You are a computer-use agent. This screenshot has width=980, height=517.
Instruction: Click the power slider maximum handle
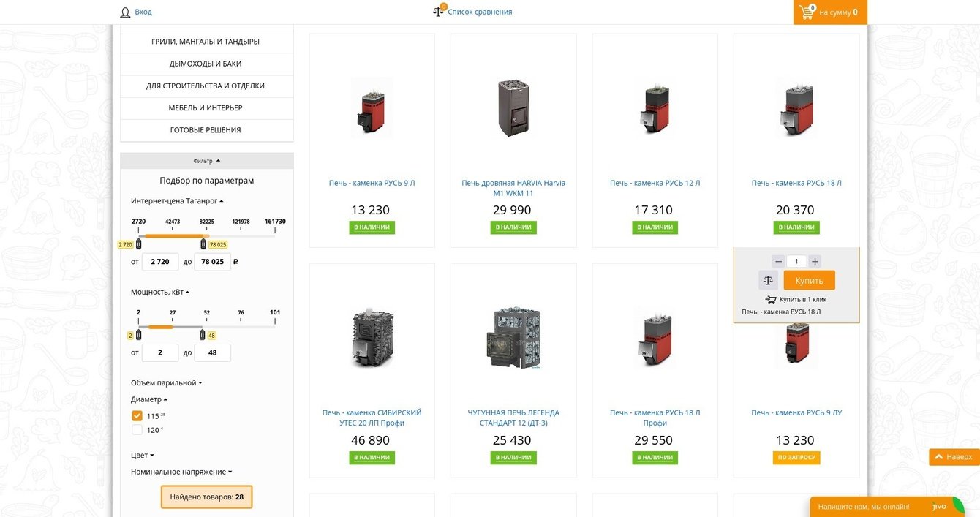point(203,335)
